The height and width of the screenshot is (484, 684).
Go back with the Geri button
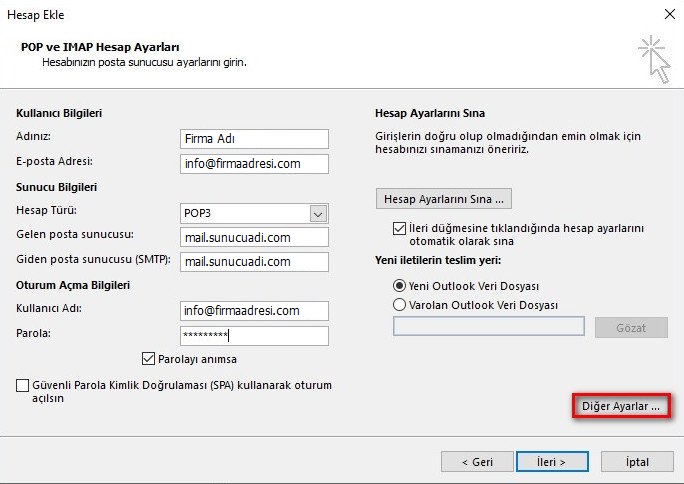(x=477, y=462)
